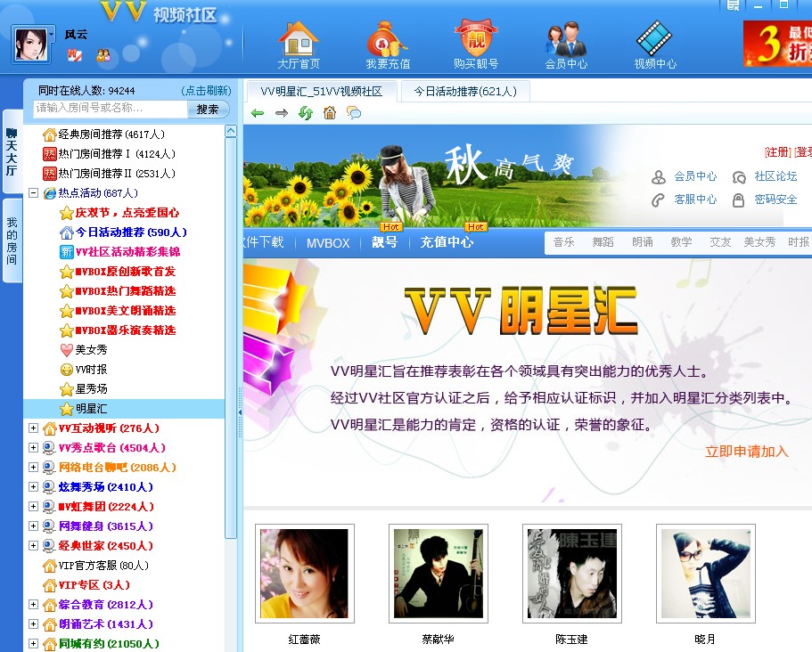Click left panel collapse splitter arrow
Screen dimensions: 812x652
click(x=240, y=412)
